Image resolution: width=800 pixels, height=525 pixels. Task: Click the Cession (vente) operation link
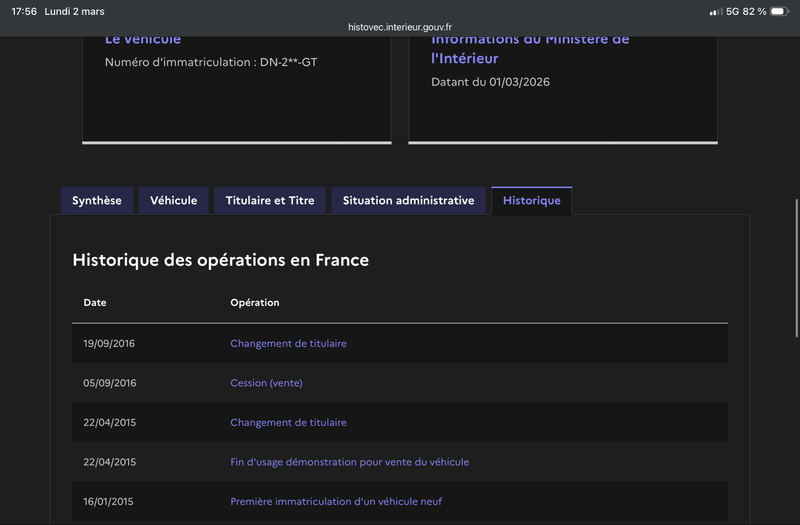coord(266,383)
